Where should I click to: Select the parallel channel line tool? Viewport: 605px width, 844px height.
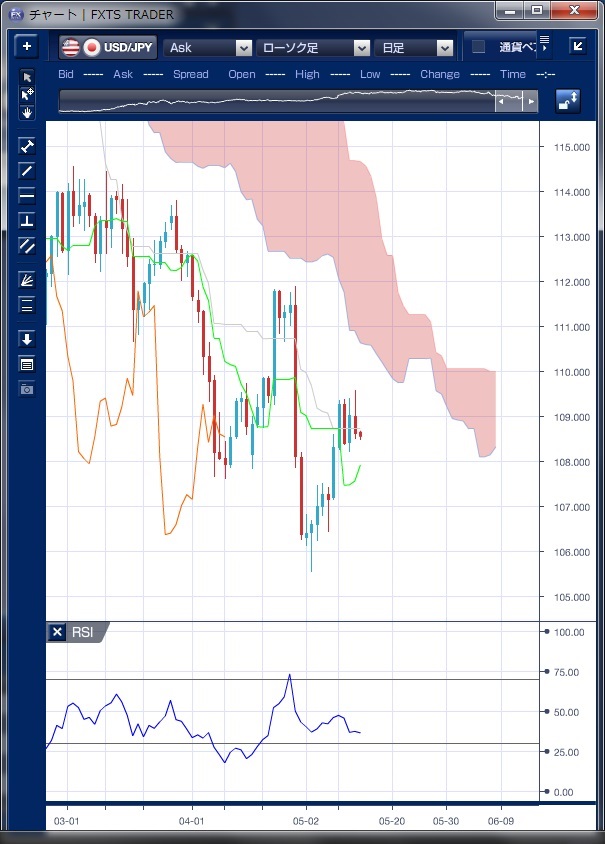27,245
